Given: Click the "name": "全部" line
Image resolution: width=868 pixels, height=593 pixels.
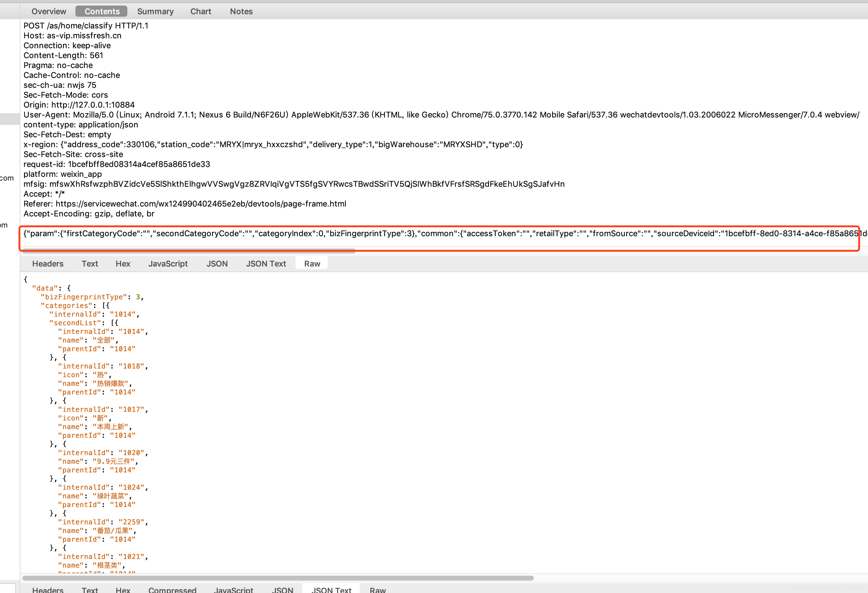Looking at the screenshot, I should click(x=88, y=340).
